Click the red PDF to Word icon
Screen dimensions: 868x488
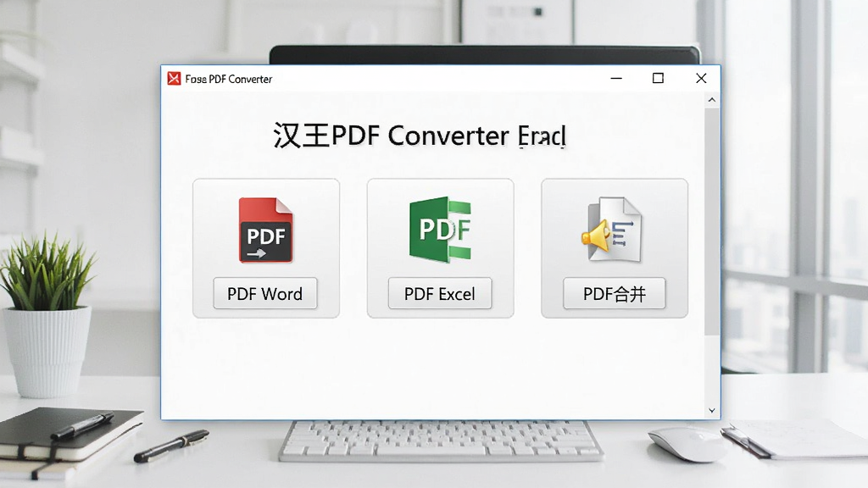click(x=265, y=230)
